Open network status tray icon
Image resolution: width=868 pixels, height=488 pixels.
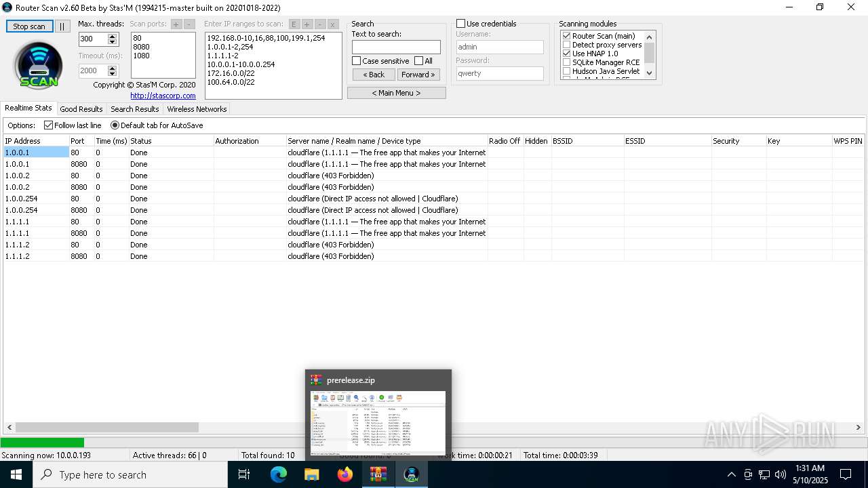pyautogui.click(x=764, y=474)
